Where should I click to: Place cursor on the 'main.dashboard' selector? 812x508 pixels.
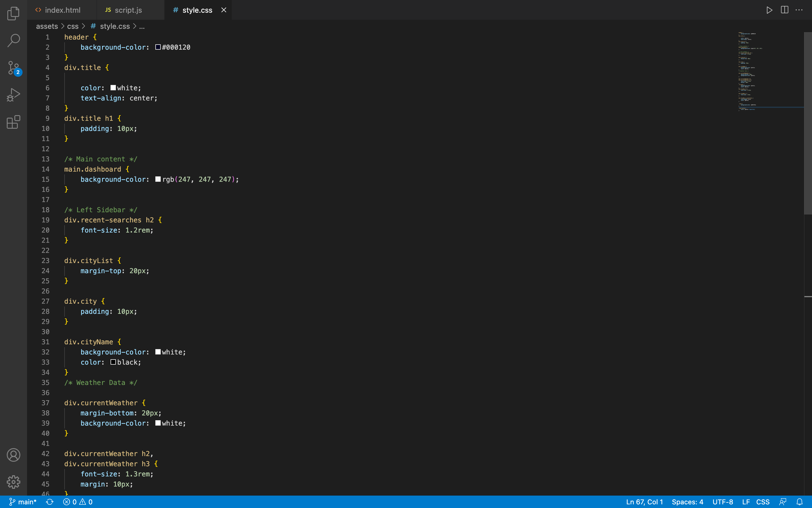point(92,169)
